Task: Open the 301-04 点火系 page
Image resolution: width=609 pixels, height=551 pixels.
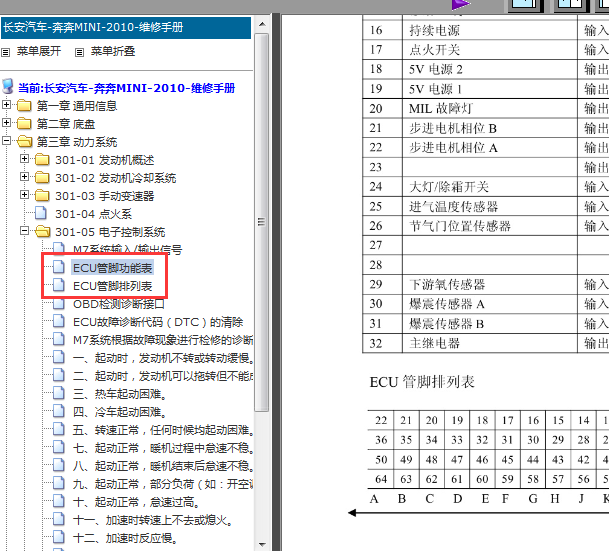Action: click(x=93, y=214)
